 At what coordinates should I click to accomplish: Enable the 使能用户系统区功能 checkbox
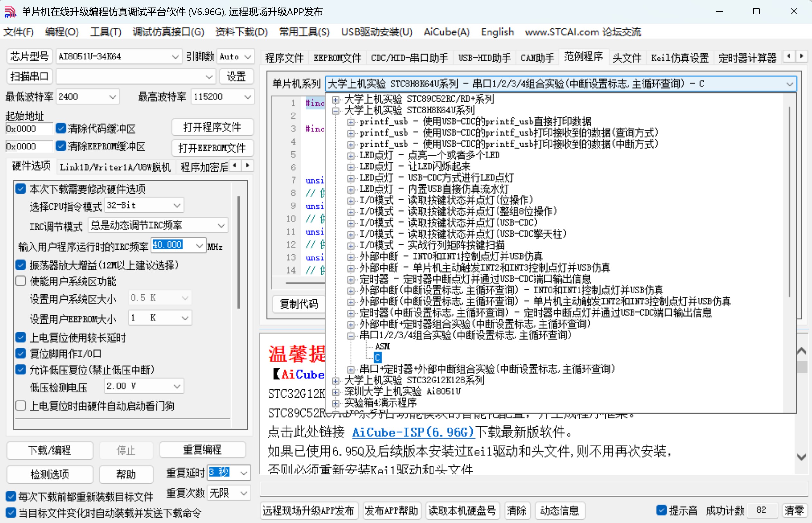pos(21,281)
